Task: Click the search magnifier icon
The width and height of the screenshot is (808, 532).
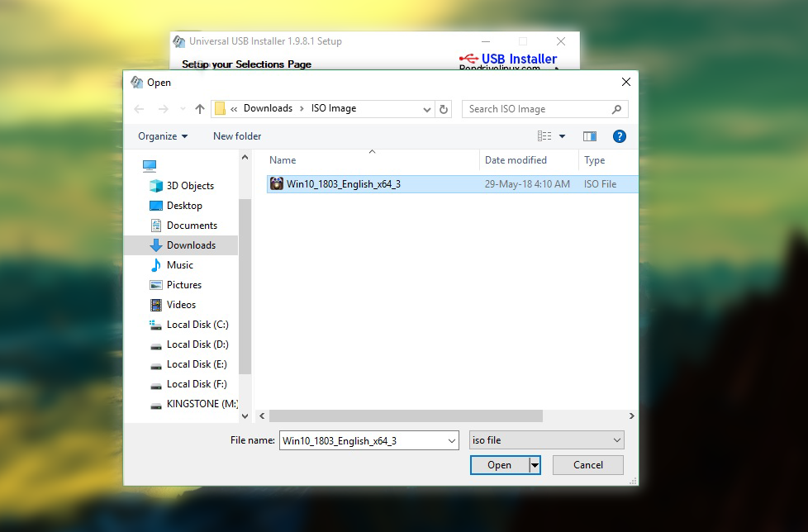Action: click(x=616, y=109)
